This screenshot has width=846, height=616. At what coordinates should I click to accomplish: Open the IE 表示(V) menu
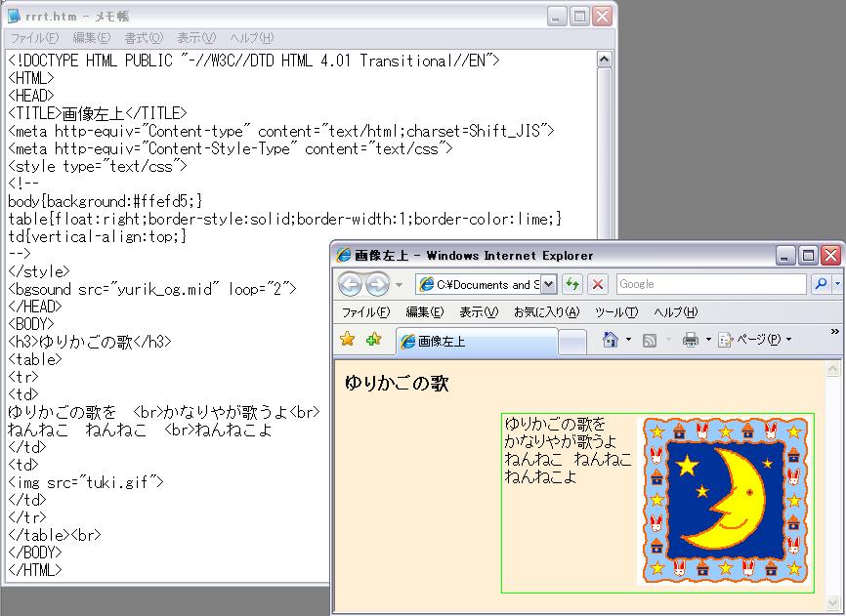[x=479, y=312]
